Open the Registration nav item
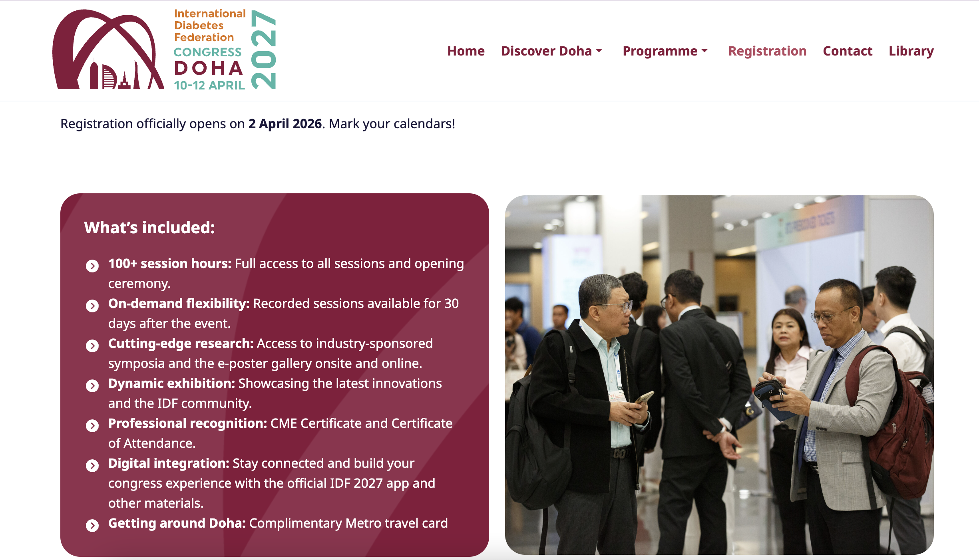 (767, 51)
